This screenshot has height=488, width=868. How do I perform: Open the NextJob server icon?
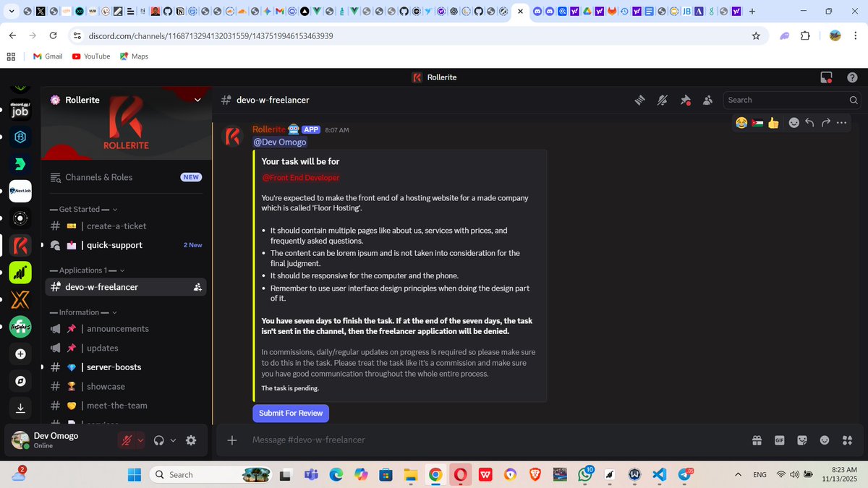pyautogui.click(x=20, y=191)
